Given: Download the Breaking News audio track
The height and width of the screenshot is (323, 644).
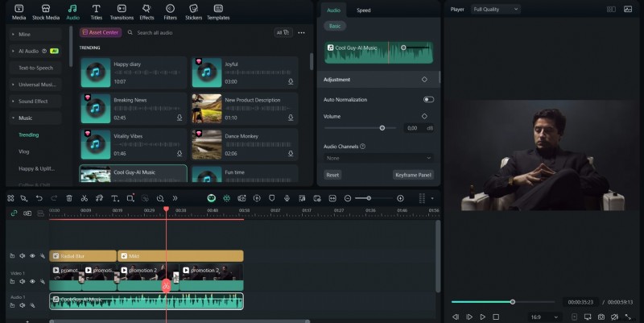Looking at the screenshot, I should tap(180, 118).
